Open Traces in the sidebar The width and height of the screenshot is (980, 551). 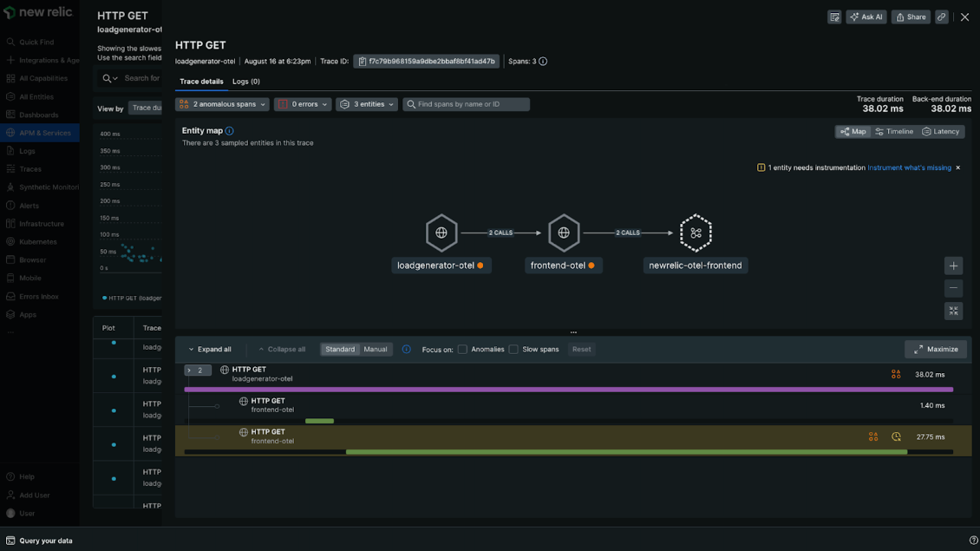coord(30,169)
